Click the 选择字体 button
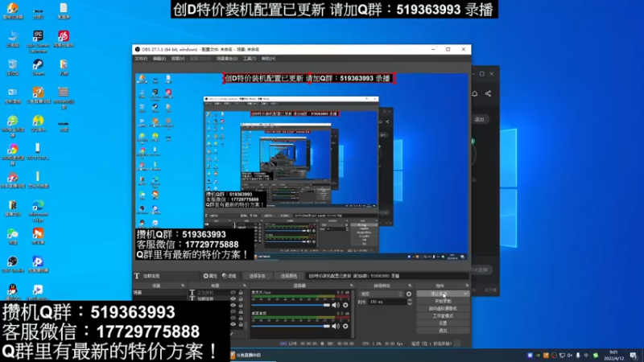This screenshot has height=362, width=644. pyautogui.click(x=257, y=276)
